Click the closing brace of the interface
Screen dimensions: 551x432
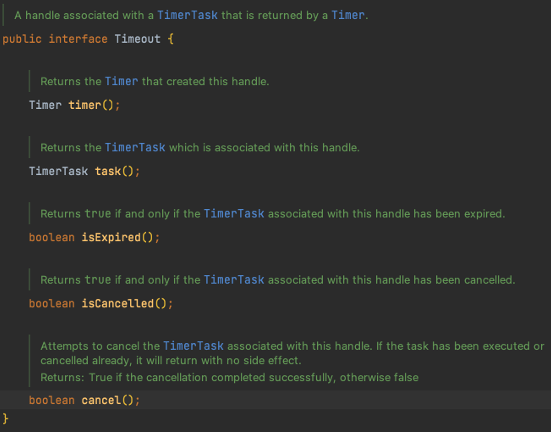click(x=5, y=418)
